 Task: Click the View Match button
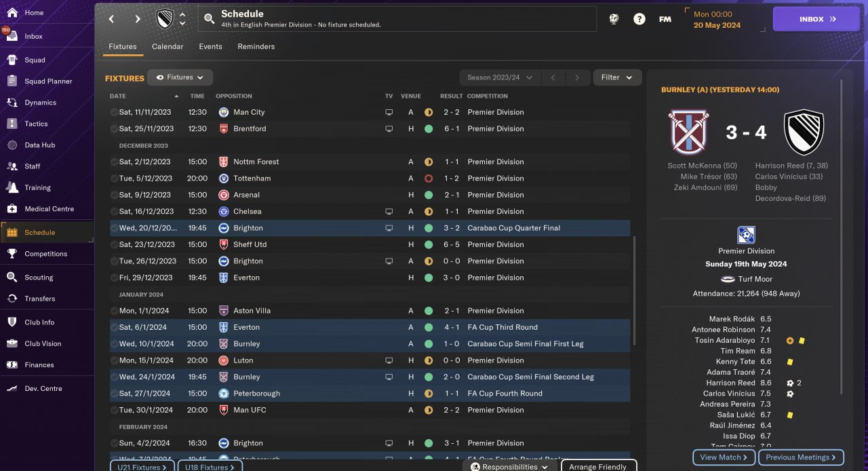tap(724, 457)
